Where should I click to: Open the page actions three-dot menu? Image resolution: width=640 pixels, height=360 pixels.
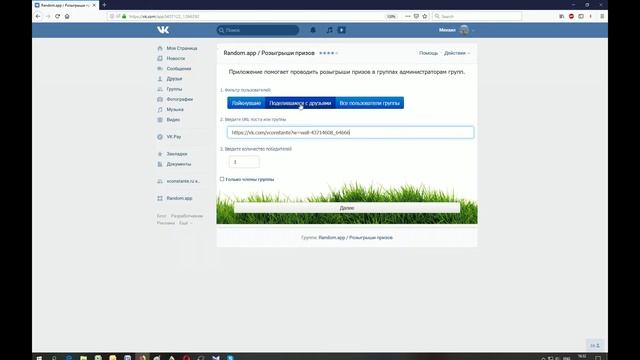coord(408,16)
